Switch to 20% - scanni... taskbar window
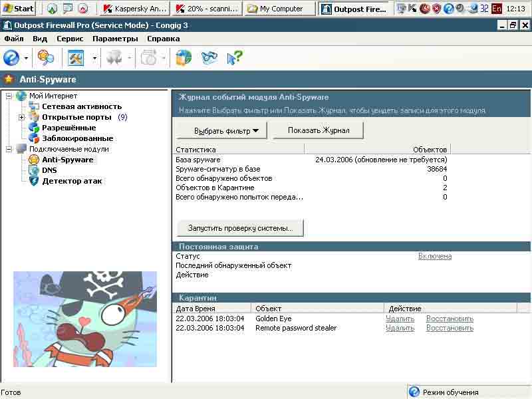Viewport: 532px width, 399px height. click(207, 9)
